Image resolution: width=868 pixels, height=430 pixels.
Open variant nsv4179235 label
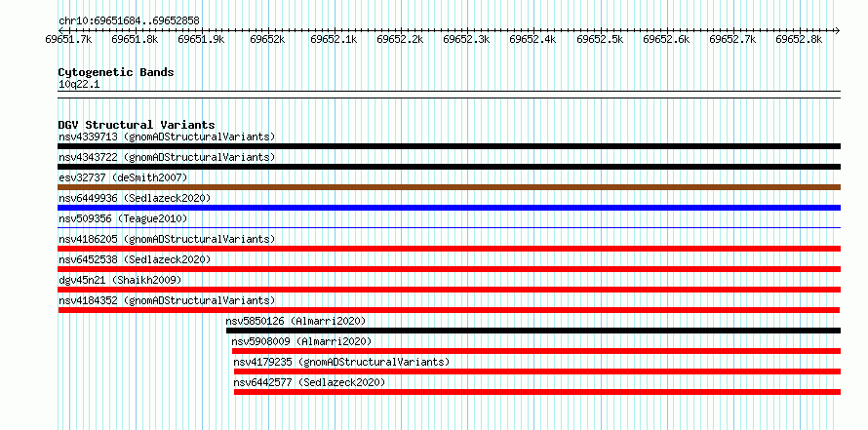341,362
